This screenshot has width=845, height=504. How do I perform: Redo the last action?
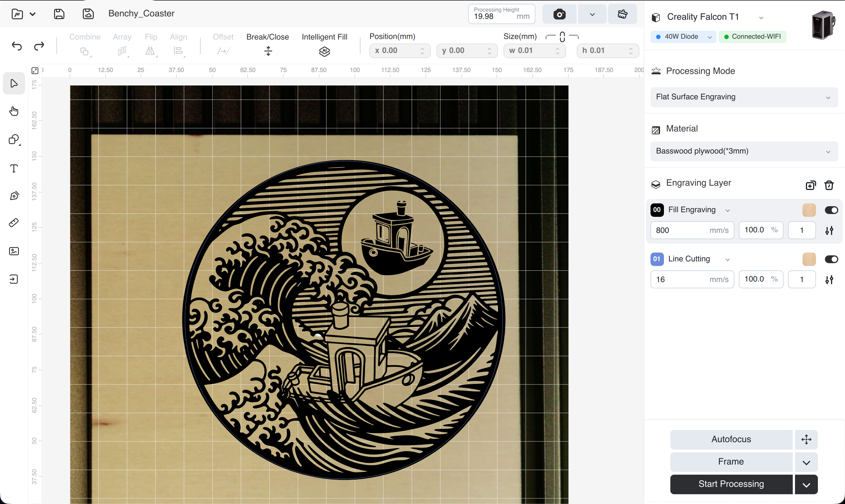coord(39,46)
